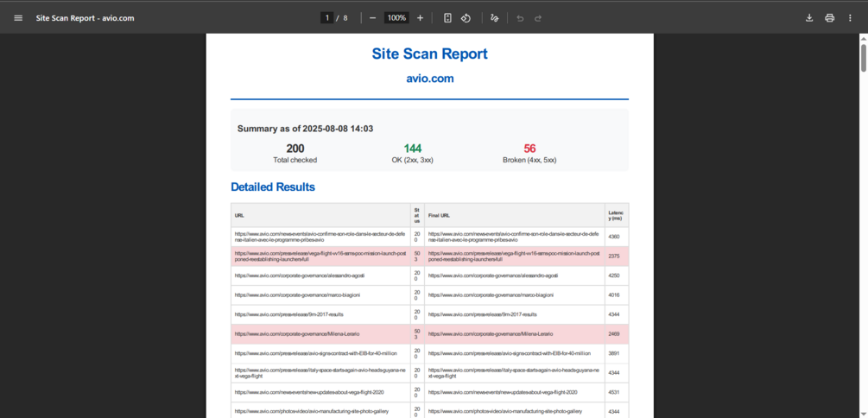Image resolution: width=868 pixels, height=418 pixels.
Task: Click the vertical scrollbar thumb
Action: (x=863, y=58)
